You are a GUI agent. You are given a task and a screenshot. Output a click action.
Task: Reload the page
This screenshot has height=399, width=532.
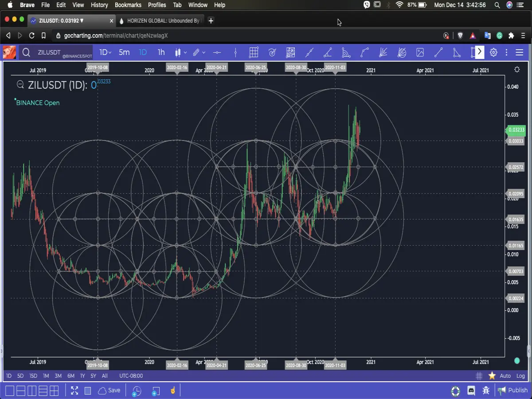pos(31,35)
